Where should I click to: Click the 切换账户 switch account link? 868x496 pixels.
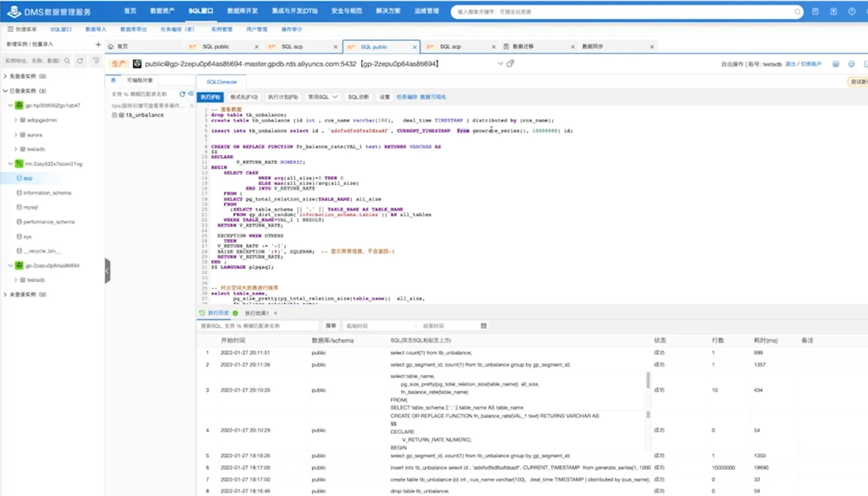pos(811,64)
